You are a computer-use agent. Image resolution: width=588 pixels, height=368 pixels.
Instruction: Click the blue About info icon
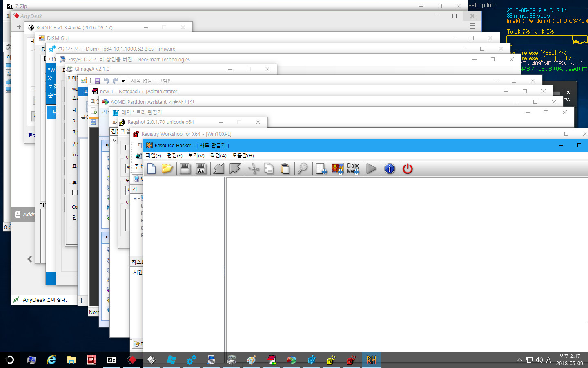tap(390, 168)
